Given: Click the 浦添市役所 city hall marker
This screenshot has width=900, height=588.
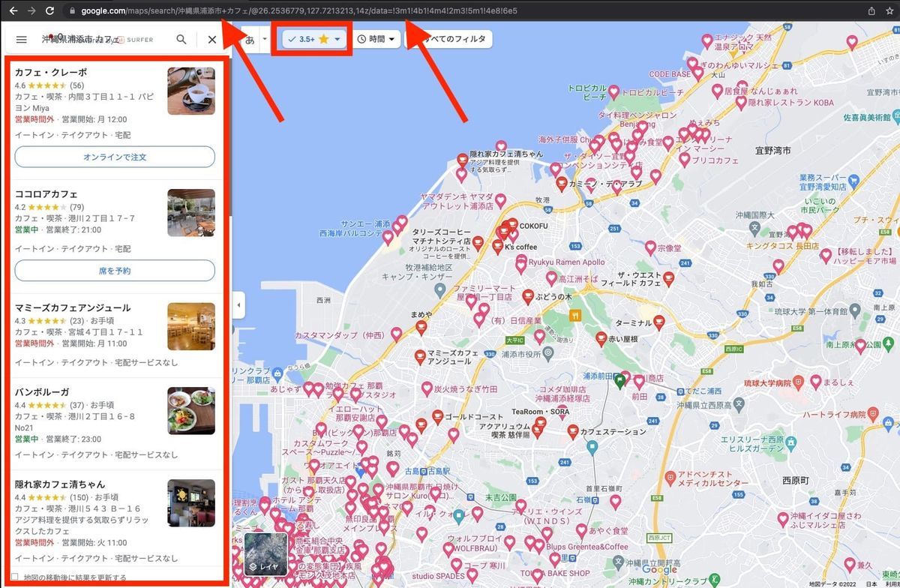Looking at the screenshot, I should click(x=550, y=352).
